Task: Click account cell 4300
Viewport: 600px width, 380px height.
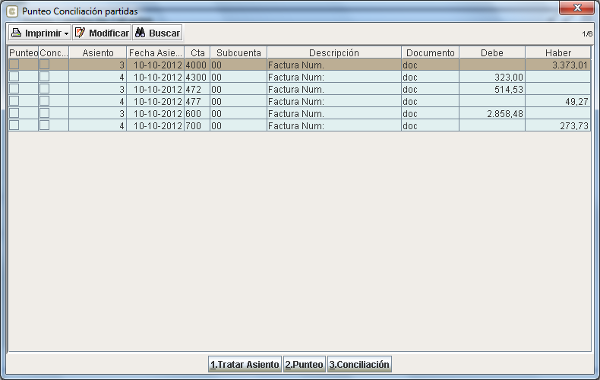Action: [x=196, y=77]
